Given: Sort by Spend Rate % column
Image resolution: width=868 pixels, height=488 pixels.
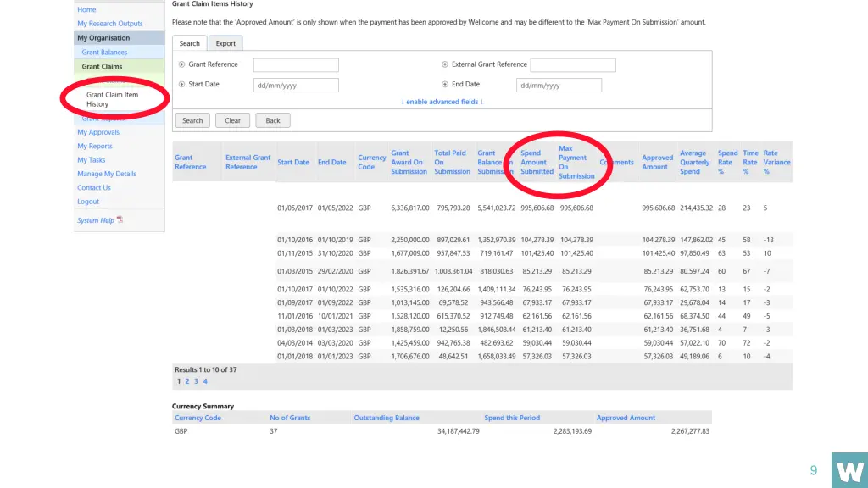Looking at the screenshot, I should click(x=728, y=162).
